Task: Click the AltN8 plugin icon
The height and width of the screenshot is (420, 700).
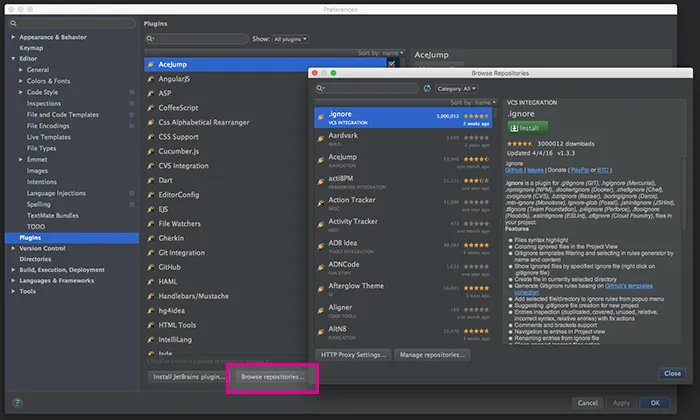Action: click(x=321, y=332)
